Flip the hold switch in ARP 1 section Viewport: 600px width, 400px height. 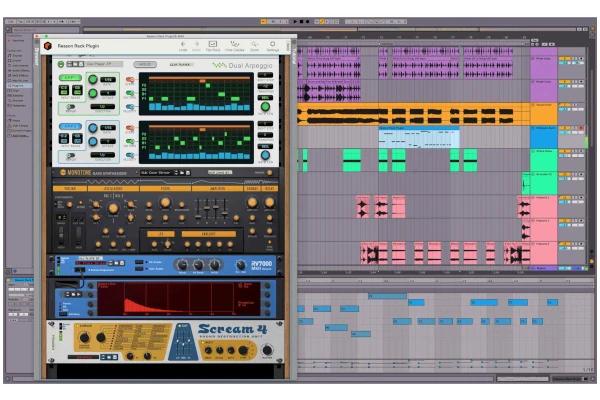click(x=70, y=108)
